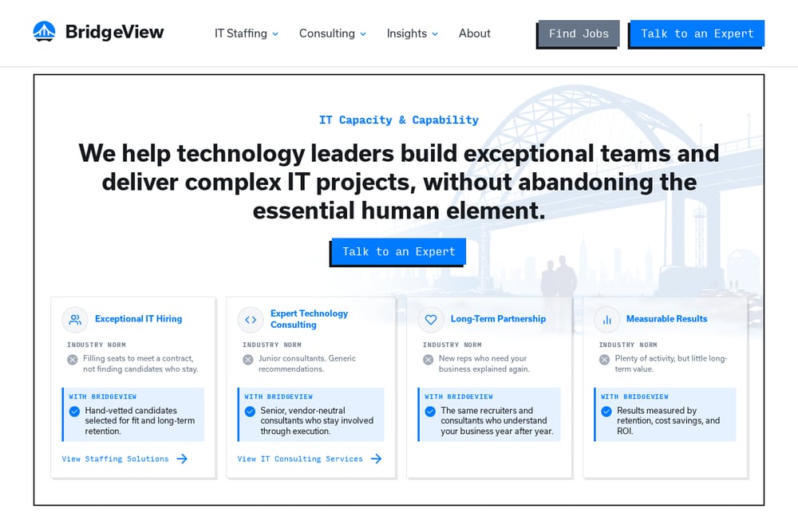Click the arrow next to View Staffing Solutions
This screenshot has width=798, height=532.
182,459
